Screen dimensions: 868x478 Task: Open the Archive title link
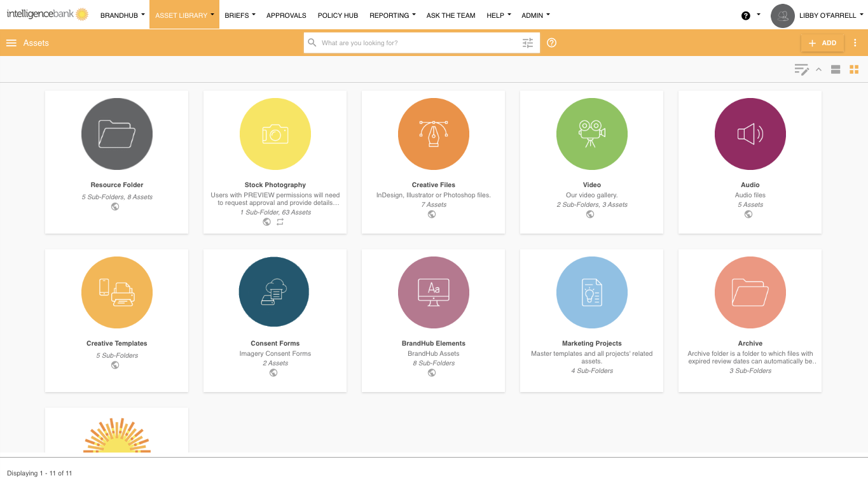750,344
